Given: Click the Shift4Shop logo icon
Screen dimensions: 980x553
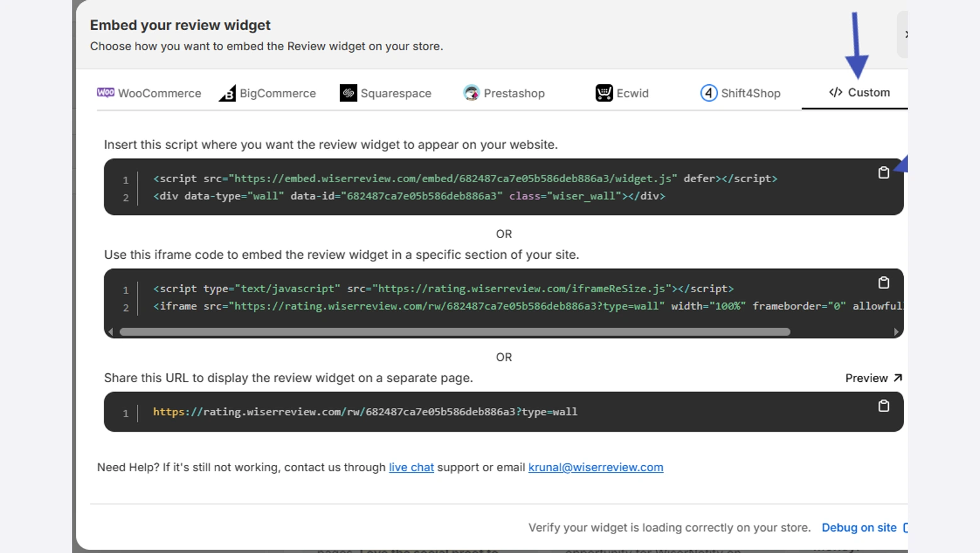Looking at the screenshot, I should pyautogui.click(x=709, y=93).
